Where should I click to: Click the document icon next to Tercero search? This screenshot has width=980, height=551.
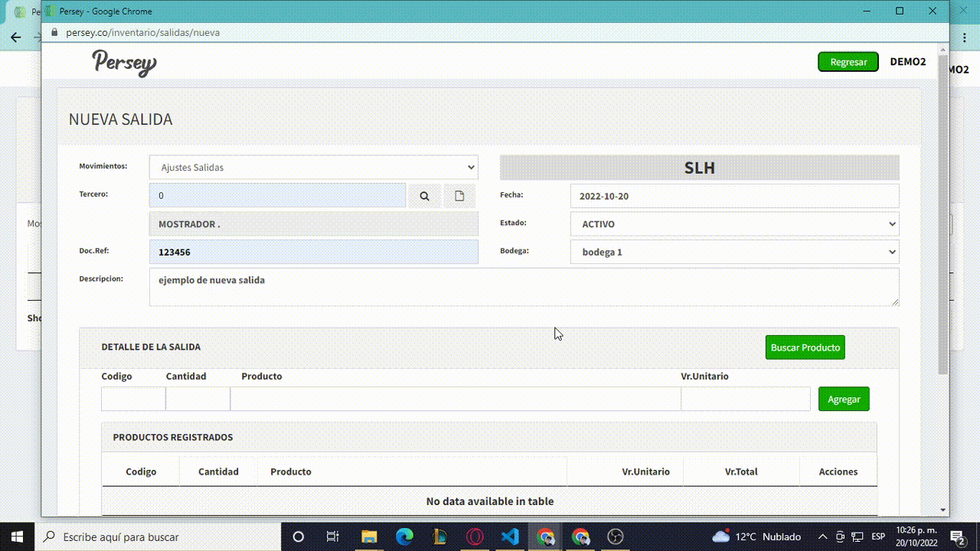(x=459, y=196)
